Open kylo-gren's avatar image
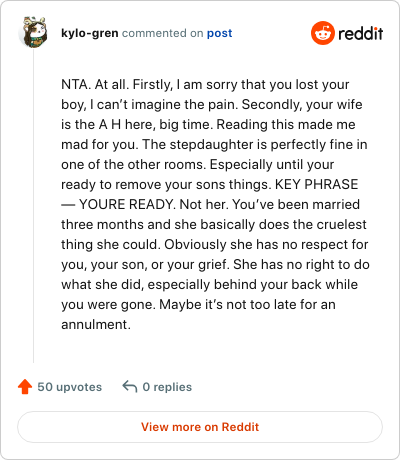The height and width of the screenshot is (460, 400). [x=33, y=33]
